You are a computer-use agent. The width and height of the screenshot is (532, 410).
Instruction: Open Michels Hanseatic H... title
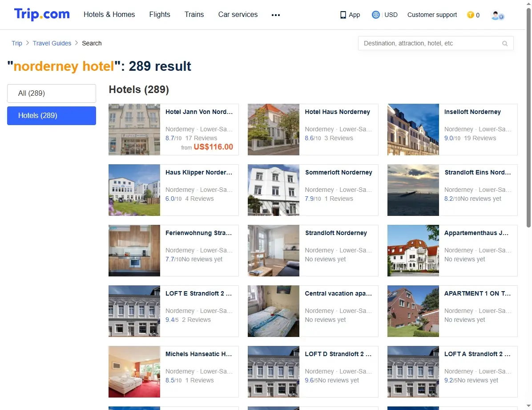pyautogui.click(x=198, y=354)
